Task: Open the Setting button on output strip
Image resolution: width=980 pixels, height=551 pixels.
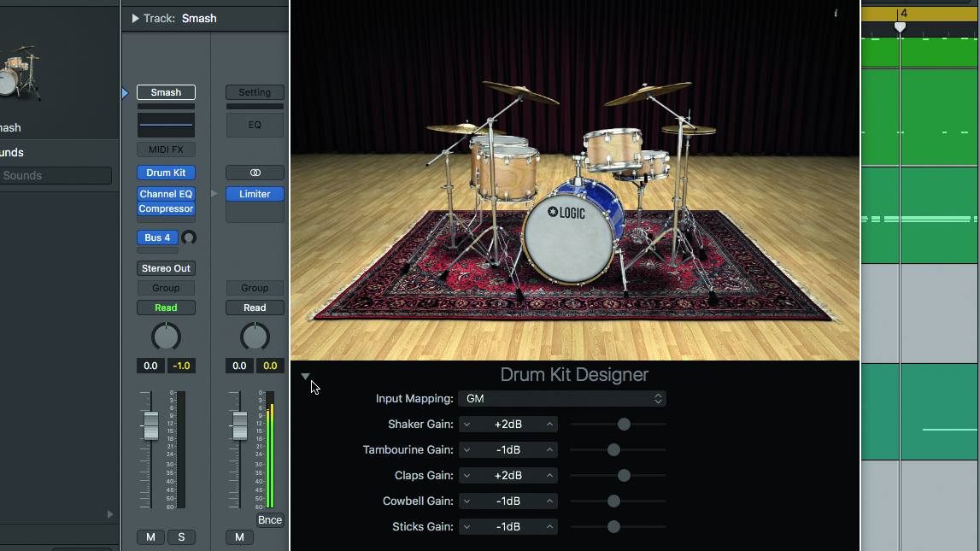Action: tap(255, 92)
